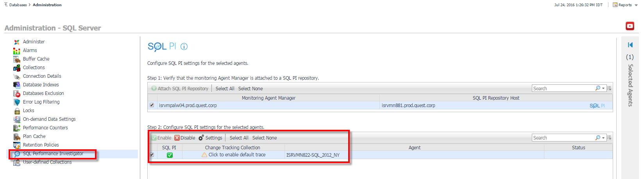Click the Alarms icon in sidebar
This screenshot has width=644, height=179.
click(16, 50)
